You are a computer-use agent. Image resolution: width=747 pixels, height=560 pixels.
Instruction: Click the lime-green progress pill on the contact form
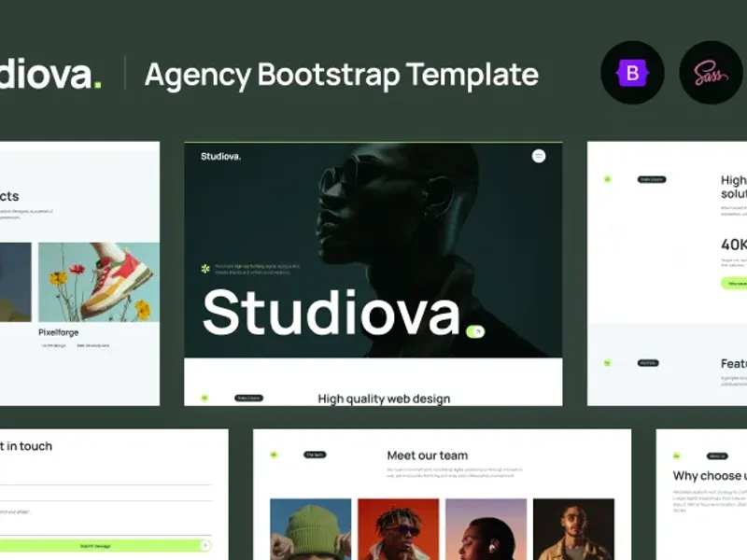coord(96,545)
